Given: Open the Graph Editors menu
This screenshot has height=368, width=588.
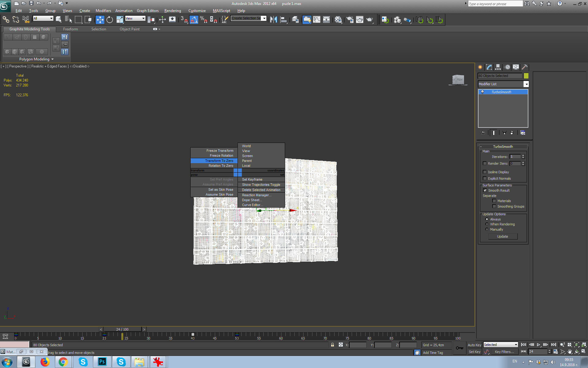Looking at the screenshot, I should 148,11.
